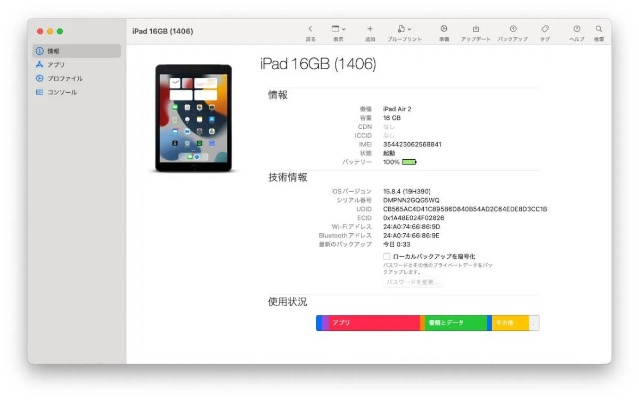Click the long UDID value starting CB565
Image resolution: width=639 pixels, height=400 pixels.
click(x=465, y=209)
